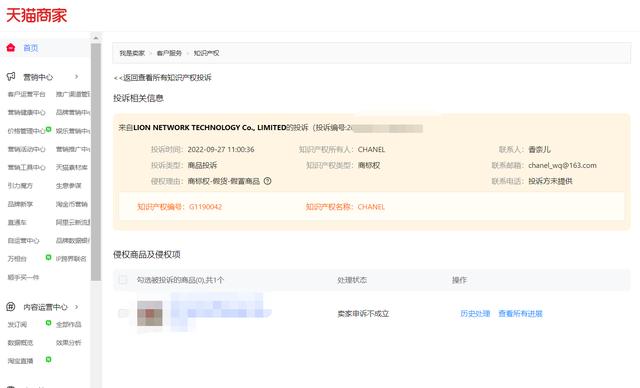Open 万相台 in the sidebar
This screenshot has width=640, height=388.
coord(17,259)
